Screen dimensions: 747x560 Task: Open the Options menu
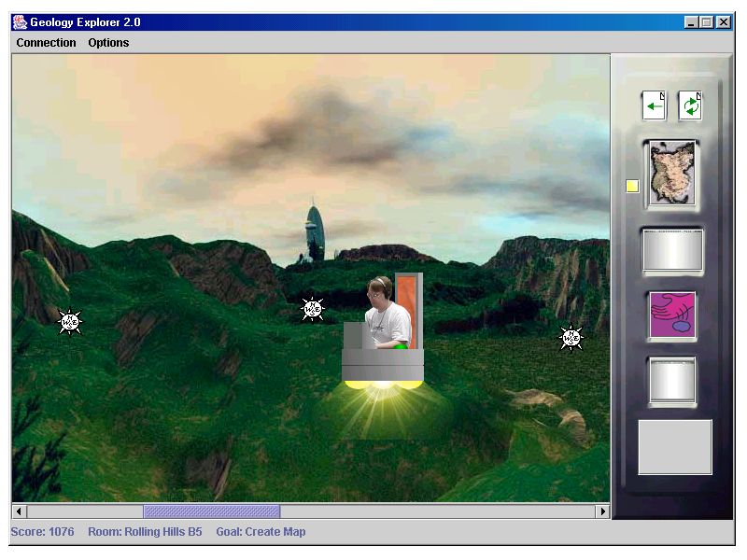(x=108, y=43)
